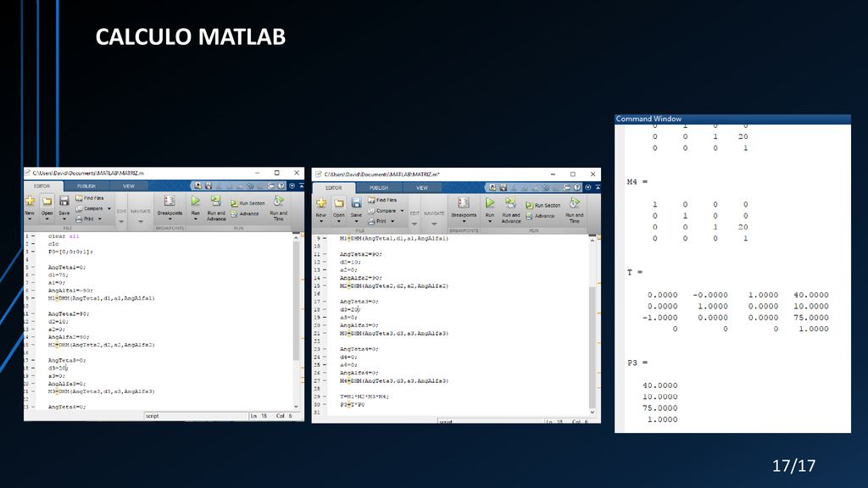The image size is (868, 488).
Task: Click Run and Advance in unsaved MATRIZ.m* window
Action: coord(511,210)
